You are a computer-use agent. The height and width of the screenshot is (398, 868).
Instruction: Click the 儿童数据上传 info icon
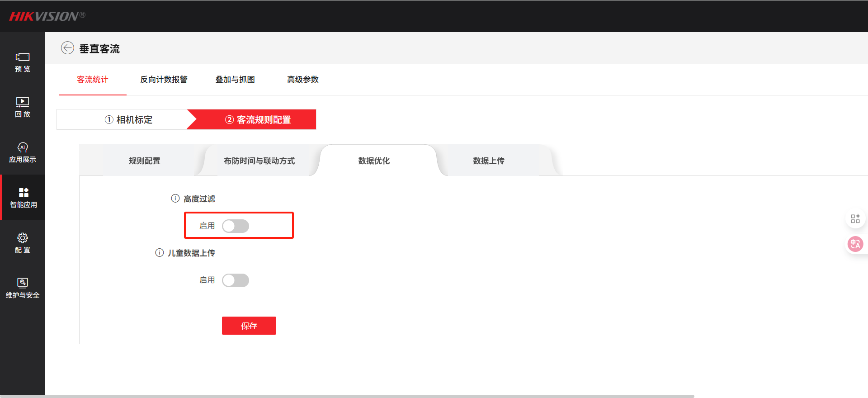pos(160,253)
